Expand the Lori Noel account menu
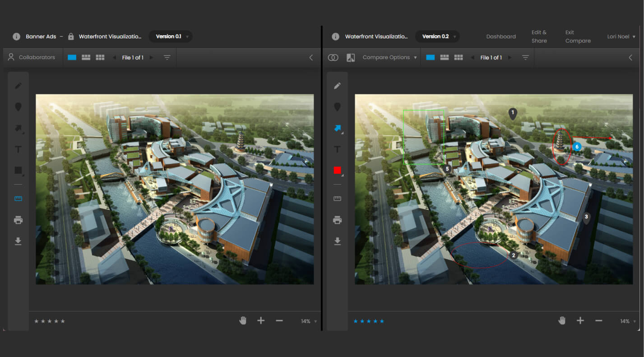 [x=621, y=37]
